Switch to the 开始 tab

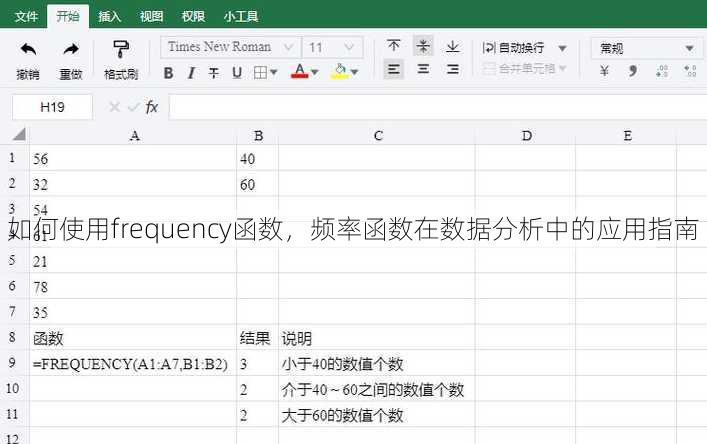68,17
